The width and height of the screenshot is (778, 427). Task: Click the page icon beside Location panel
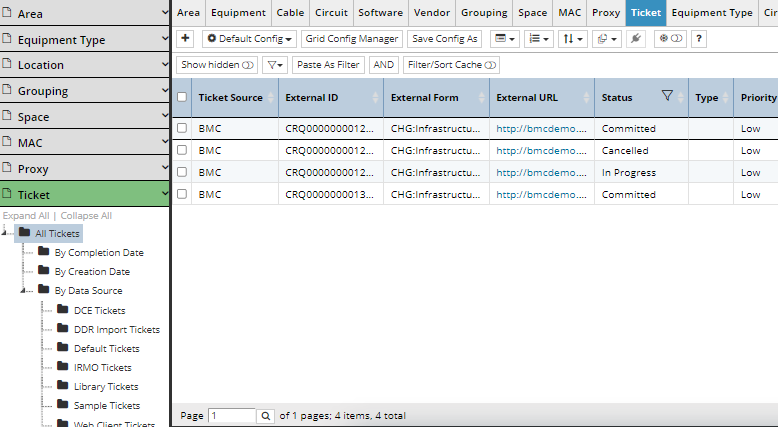point(6,63)
